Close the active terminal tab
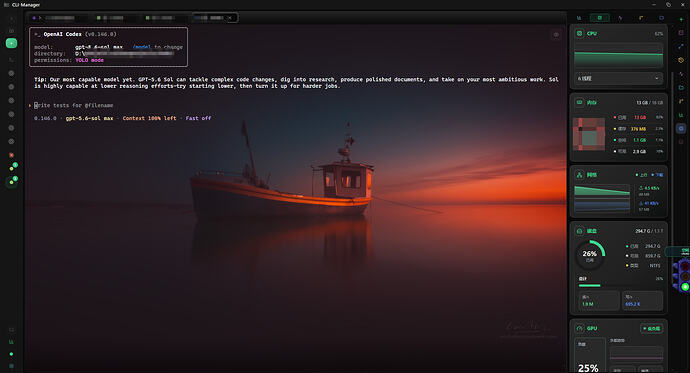 click(230, 18)
